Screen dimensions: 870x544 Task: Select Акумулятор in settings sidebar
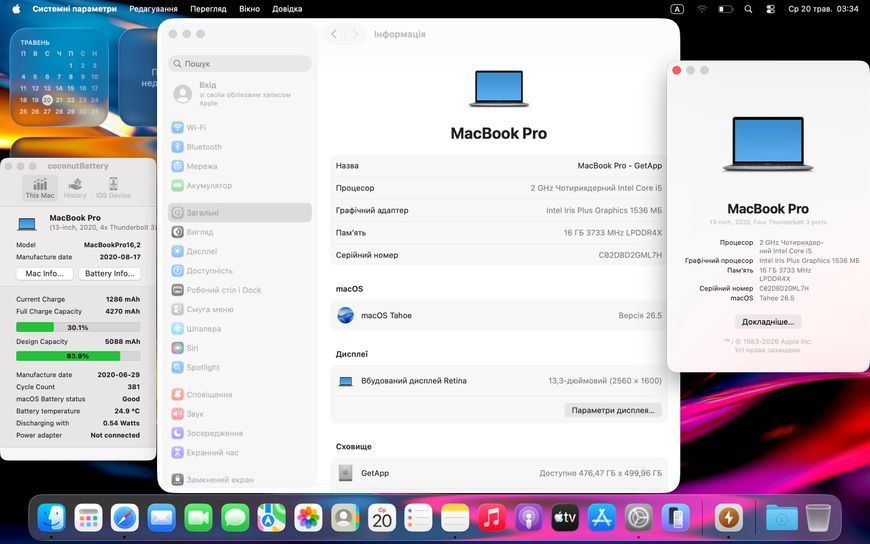[240, 185]
